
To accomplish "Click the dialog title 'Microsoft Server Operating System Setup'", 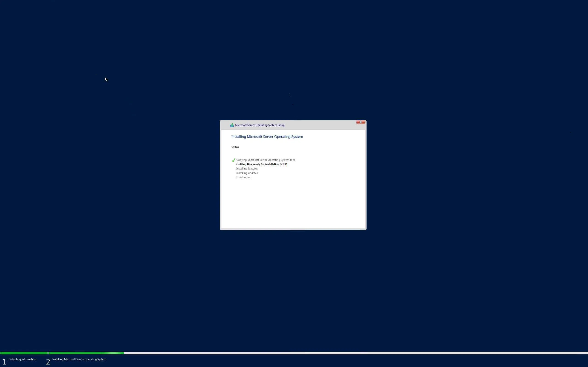I will (x=260, y=125).
